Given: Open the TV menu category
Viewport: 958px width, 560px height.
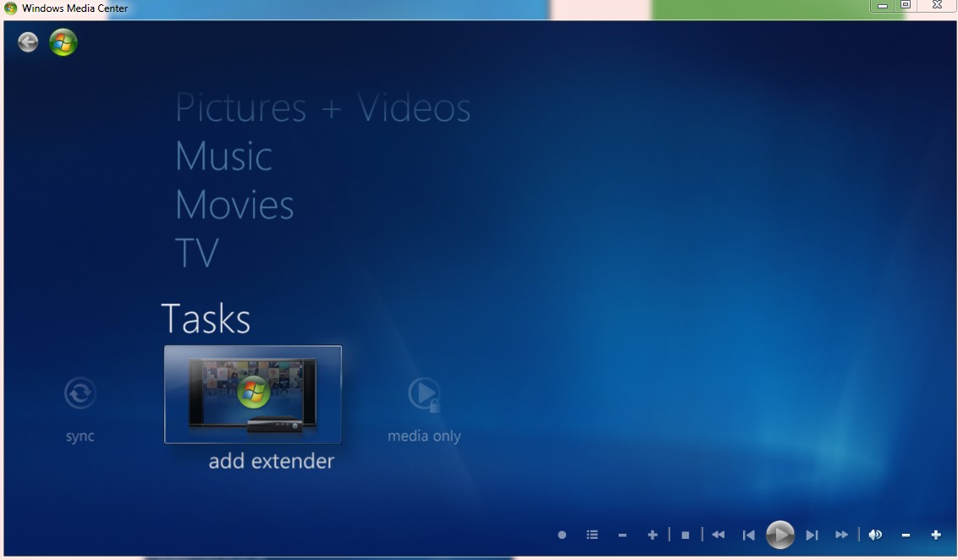Looking at the screenshot, I should click(x=196, y=252).
